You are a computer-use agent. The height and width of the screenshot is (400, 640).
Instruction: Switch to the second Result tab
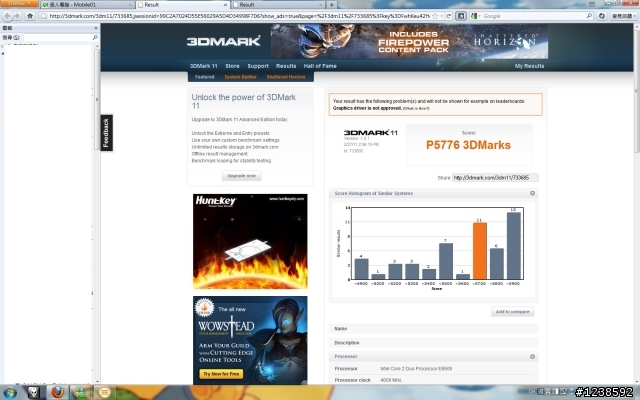pos(278,4)
